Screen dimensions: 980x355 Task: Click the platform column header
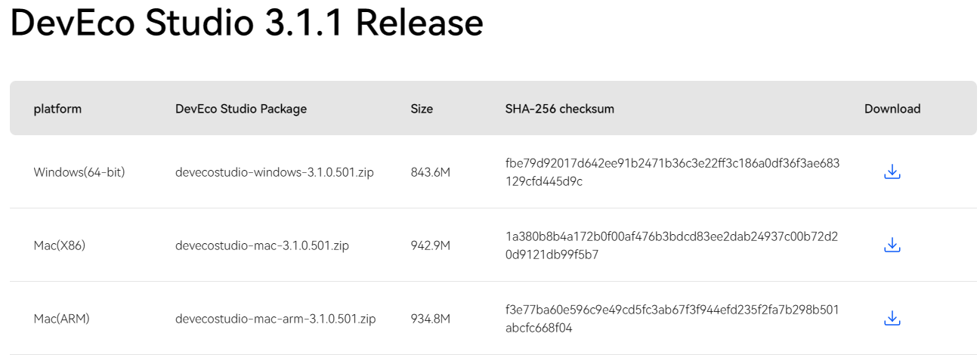[x=57, y=109]
